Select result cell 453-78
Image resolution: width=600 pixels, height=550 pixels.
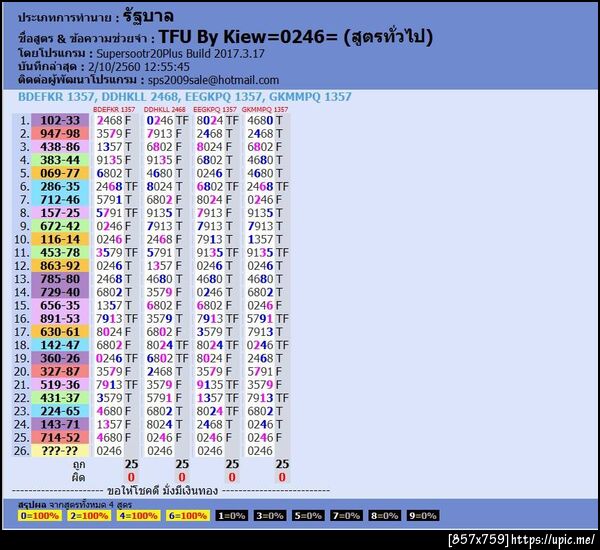click(60, 252)
